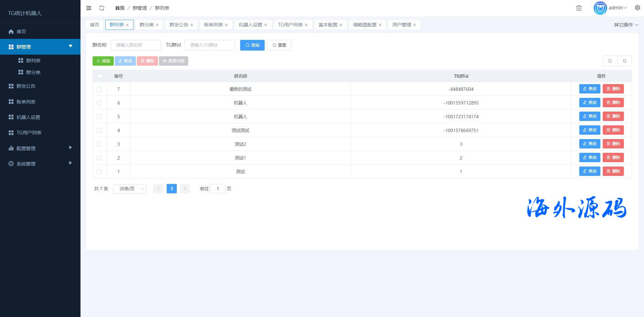Go to 首页 via sidebar home icon

pyautogui.click(x=11, y=31)
